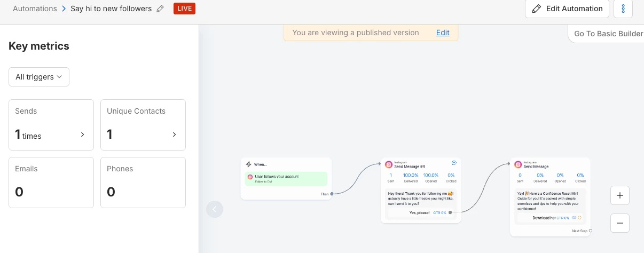Screen dimensions: 644x253
Task: Click the chat bubble icon on Send Message #4
Action: [454, 163]
